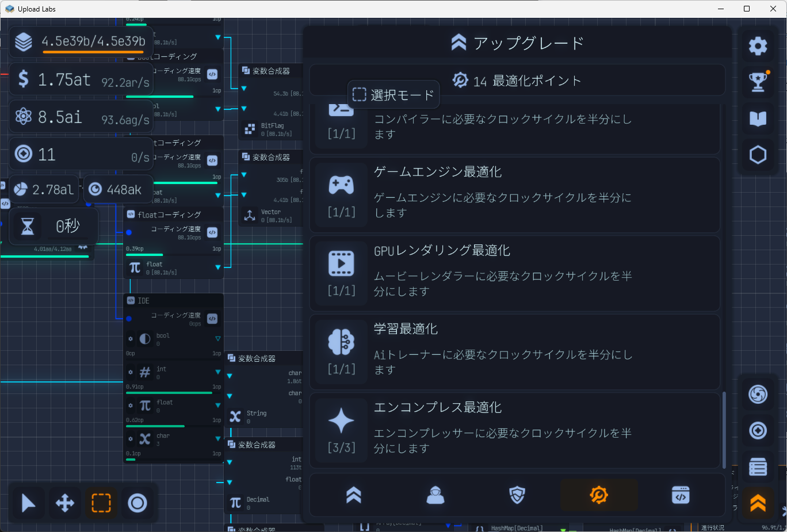
Task: Select the 学習最適化 upgrade
Action: pos(514,352)
